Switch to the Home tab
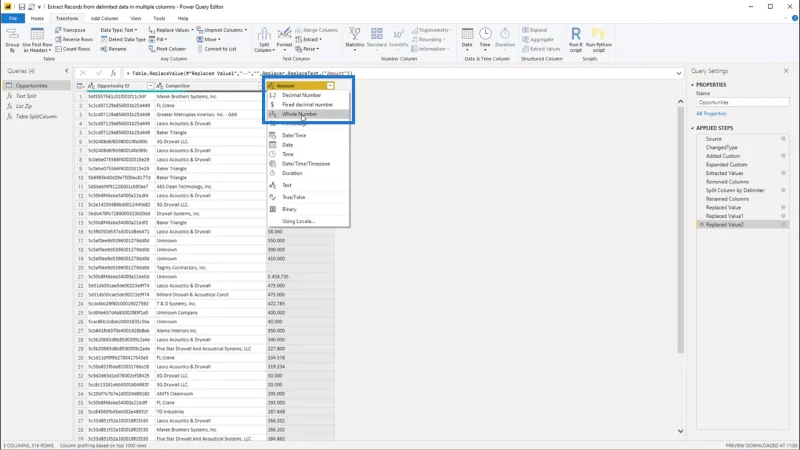 click(x=37, y=18)
